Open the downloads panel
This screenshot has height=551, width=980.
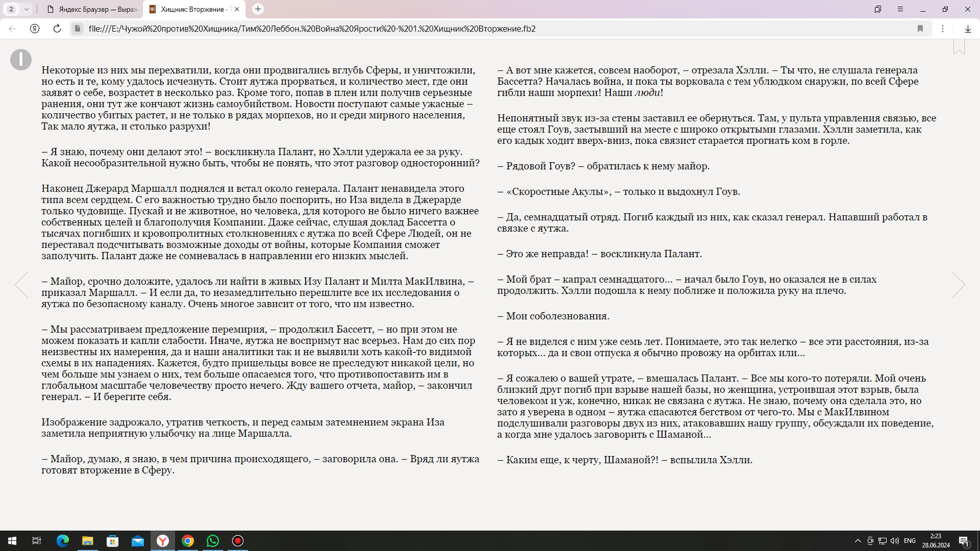coord(968,29)
